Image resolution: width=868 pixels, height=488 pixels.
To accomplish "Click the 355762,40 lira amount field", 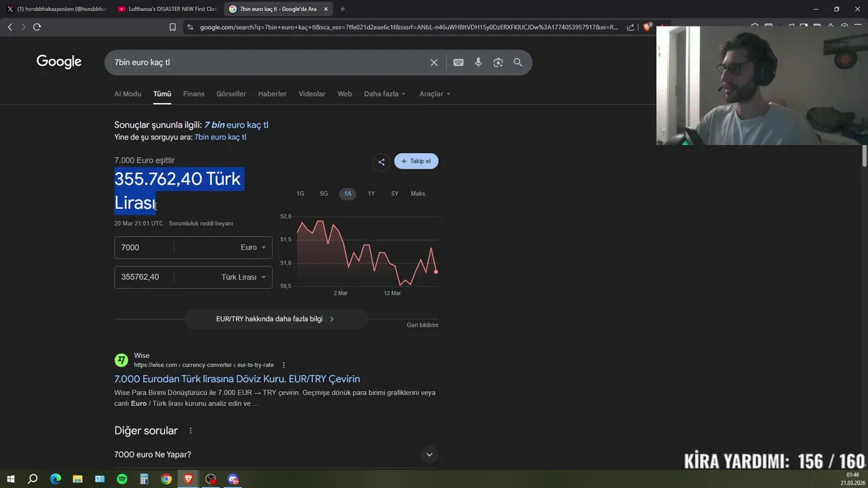I will [144, 277].
